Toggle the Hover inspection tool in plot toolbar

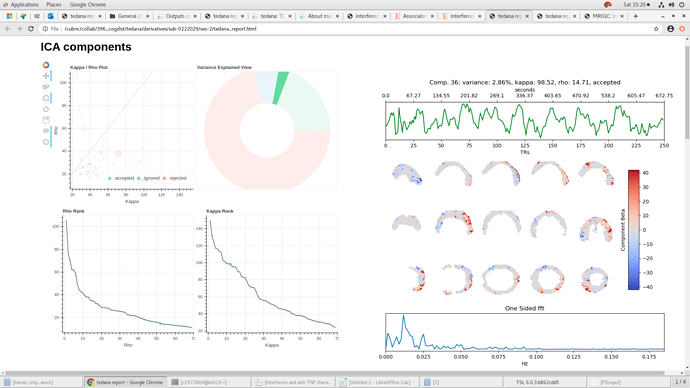(x=46, y=142)
